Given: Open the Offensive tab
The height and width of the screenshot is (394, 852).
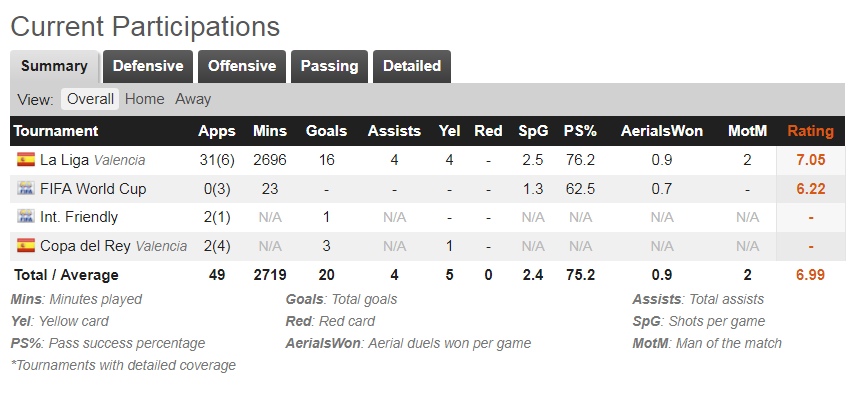Looking at the screenshot, I should click(x=242, y=66).
